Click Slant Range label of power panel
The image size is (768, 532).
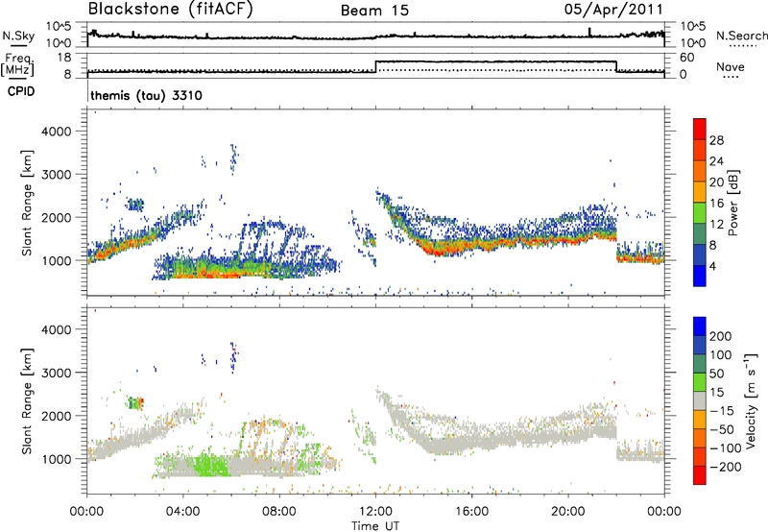(x=27, y=203)
